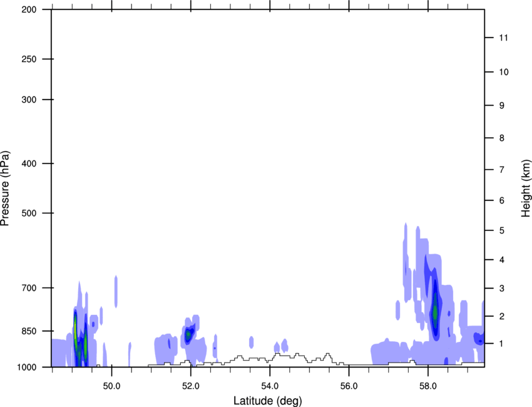Click the Pressure (hPa) axis title
532x407 pixels.
point(5,188)
